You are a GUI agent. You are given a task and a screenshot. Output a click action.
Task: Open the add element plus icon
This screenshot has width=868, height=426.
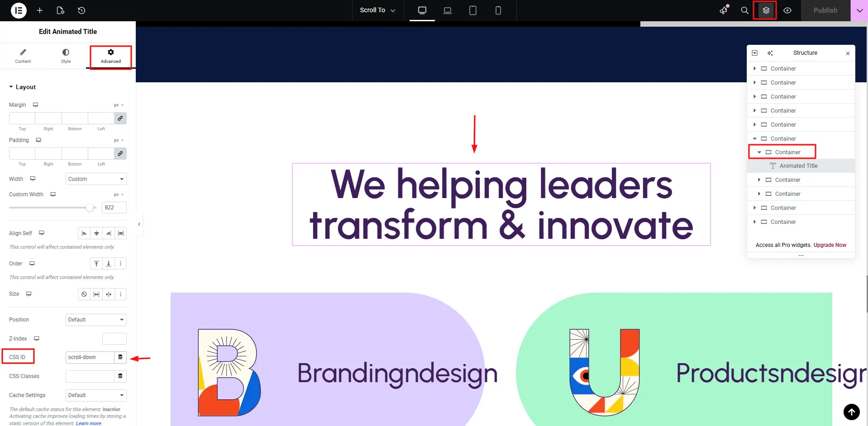(40, 10)
